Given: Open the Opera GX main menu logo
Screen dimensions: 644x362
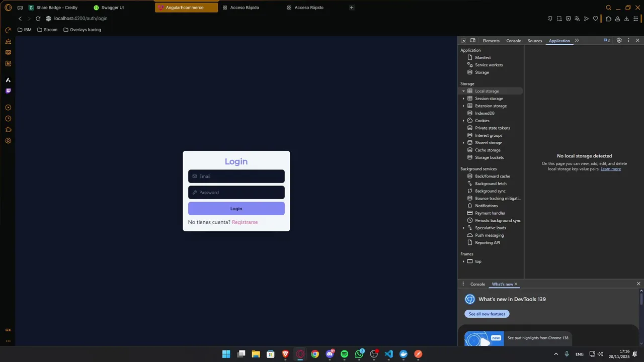Looking at the screenshot, I should (x=8, y=8).
